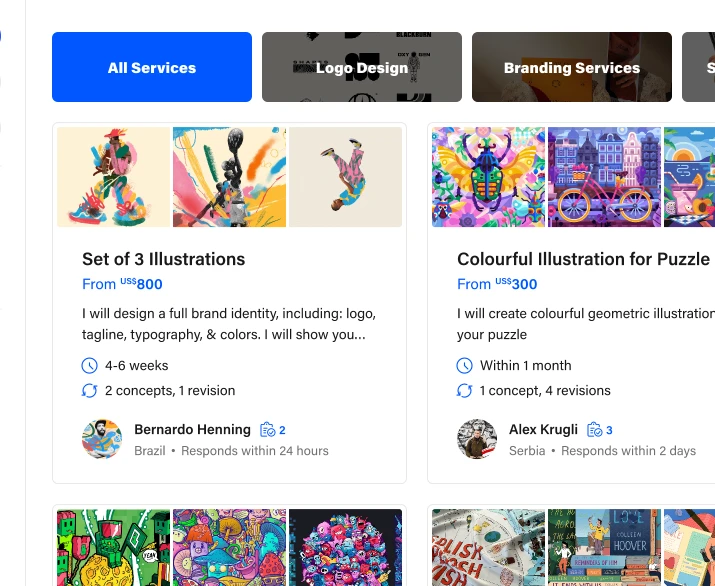
Task: Click Alex Krugli's completed projects badge icon
Action: [x=594, y=430]
